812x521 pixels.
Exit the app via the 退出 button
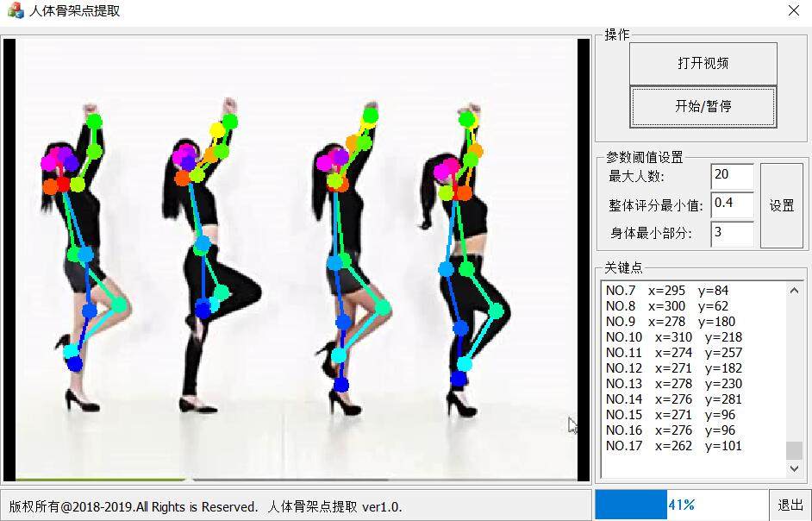[790, 505]
